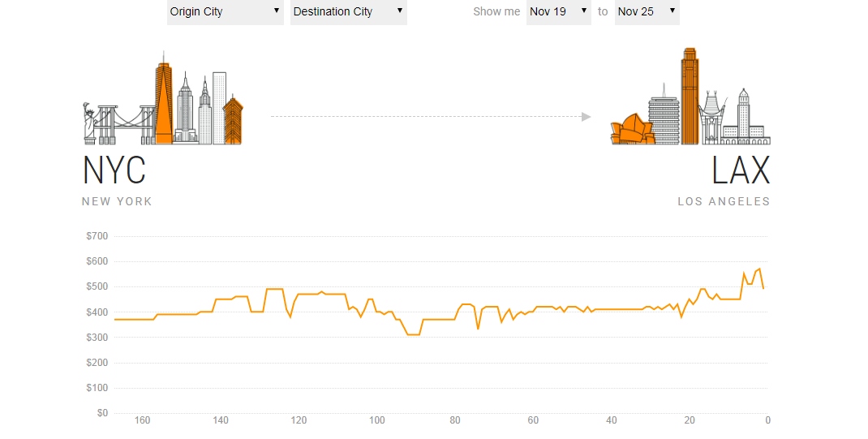Viewport: 868px width, 439px height.
Task: Open the Origin City dropdown
Action: tap(226, 11)
